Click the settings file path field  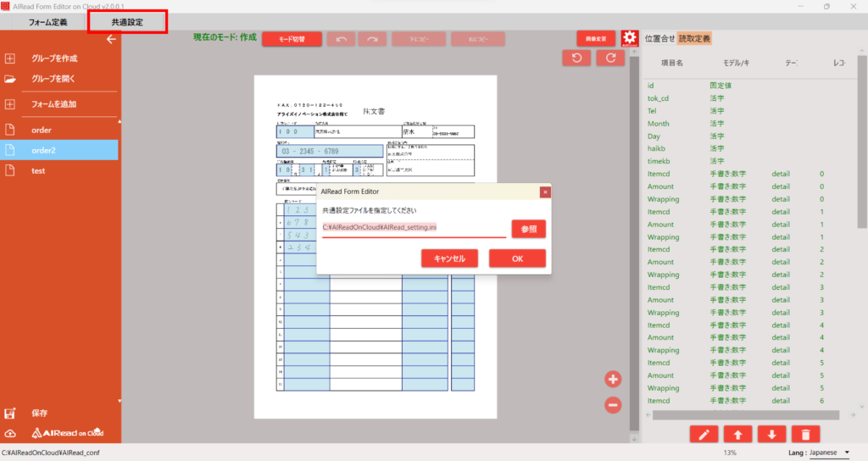point(414,228)
